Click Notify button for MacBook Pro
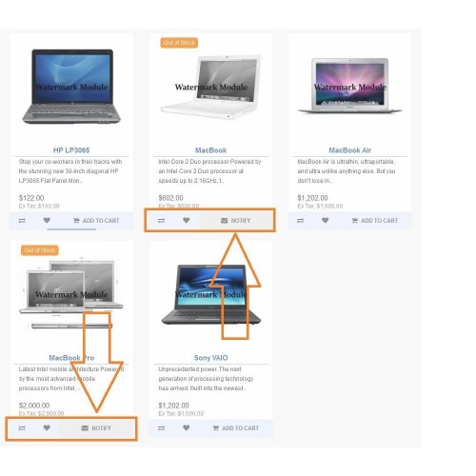The width and height of the screenshot is (476, 476). coord(96,428)
